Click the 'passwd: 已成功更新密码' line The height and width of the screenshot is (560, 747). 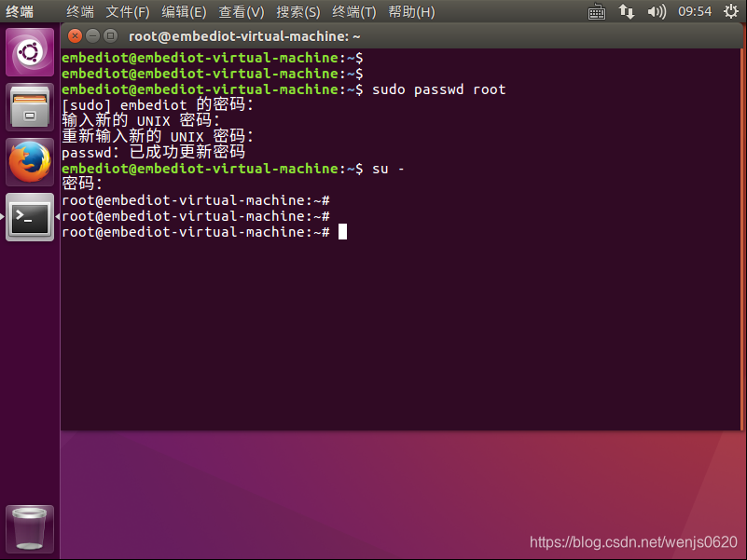pos(153,153)
